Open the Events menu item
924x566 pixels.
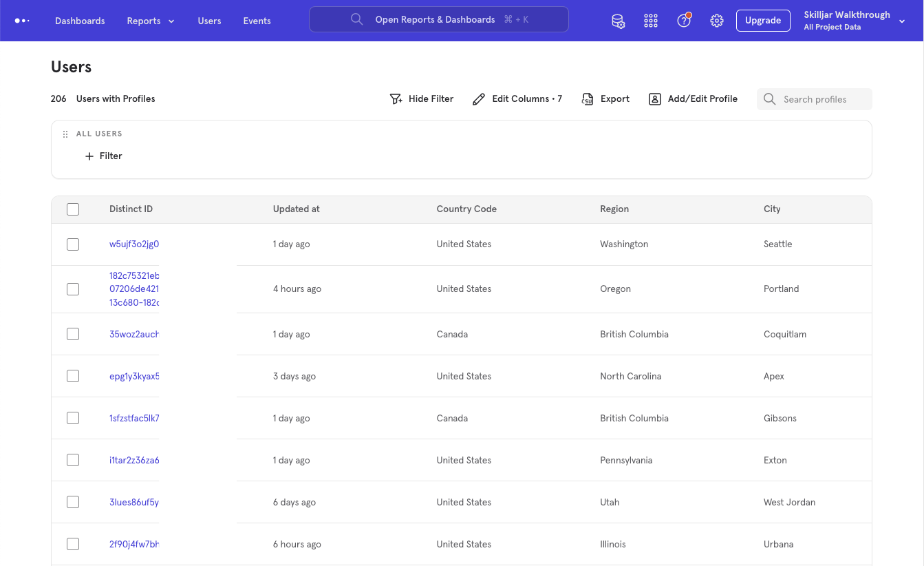tap(257, 21)
